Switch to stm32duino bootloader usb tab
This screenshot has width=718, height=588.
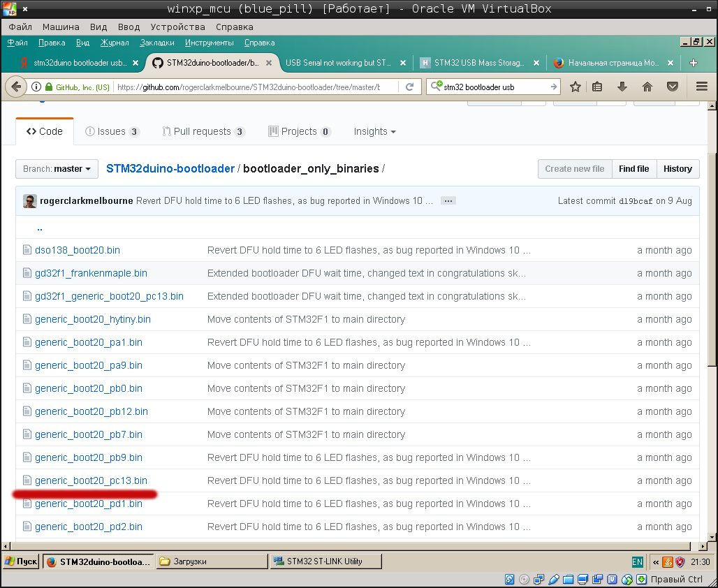click(78, 63)
